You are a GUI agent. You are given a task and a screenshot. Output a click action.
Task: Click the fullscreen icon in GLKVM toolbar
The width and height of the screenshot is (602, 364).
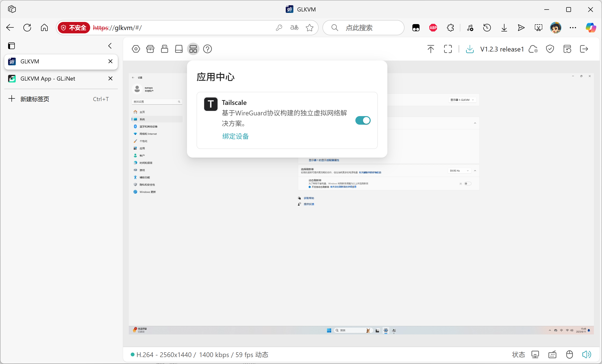[x=448, y=49]
